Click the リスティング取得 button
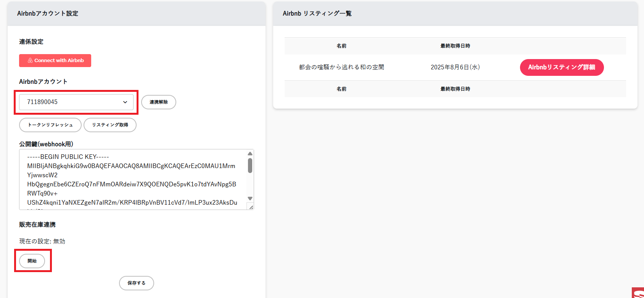Image resolution: width=644 pixels, height=298 pixels. click(x=110, y=125)
